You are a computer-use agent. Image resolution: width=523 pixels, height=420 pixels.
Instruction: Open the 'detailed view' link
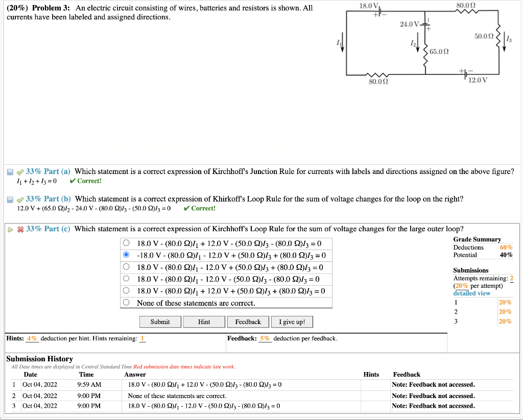coord(471,292)
